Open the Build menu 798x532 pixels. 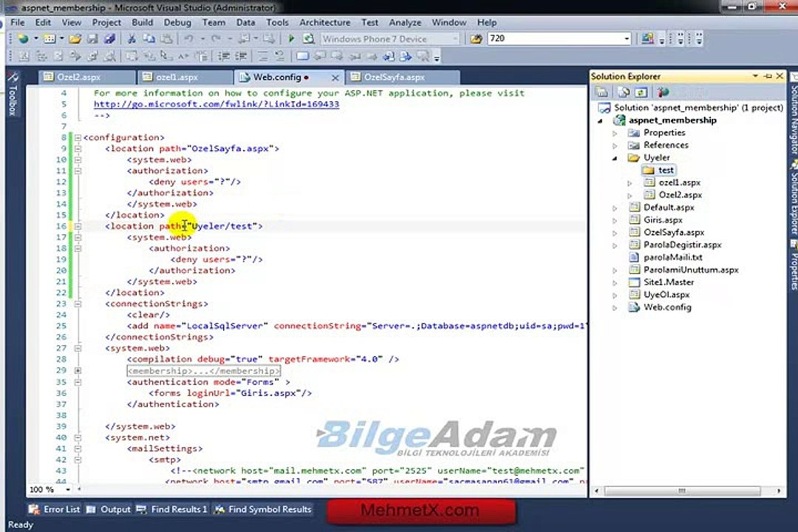pos(143,22)
